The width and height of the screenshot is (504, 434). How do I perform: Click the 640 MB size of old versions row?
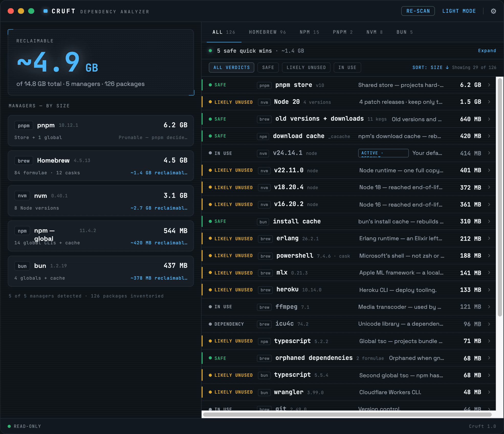point(470,119)
